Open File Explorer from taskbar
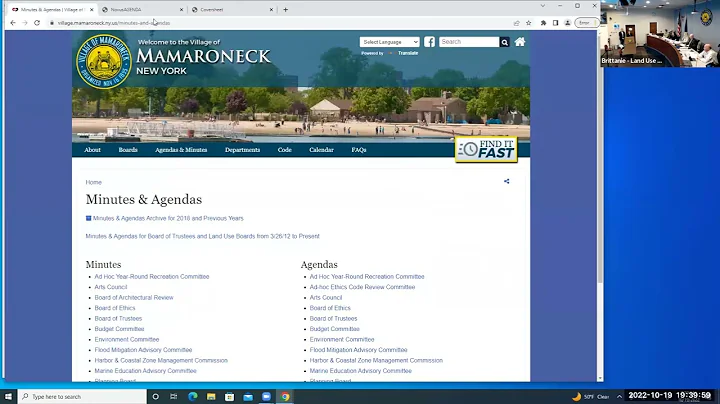 coord(211,396)
